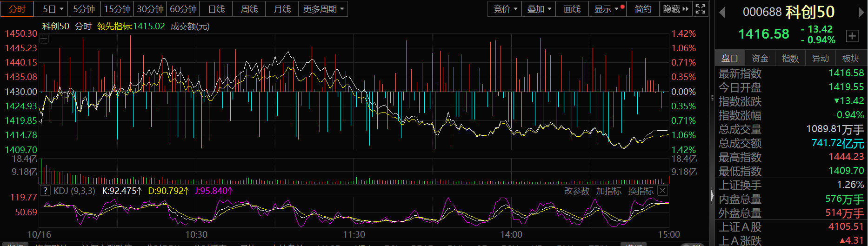Image resolution: width=868 pixels, height=246 pixels.
Task: Close the KDJ indicator panel
Action: [663, 191]
